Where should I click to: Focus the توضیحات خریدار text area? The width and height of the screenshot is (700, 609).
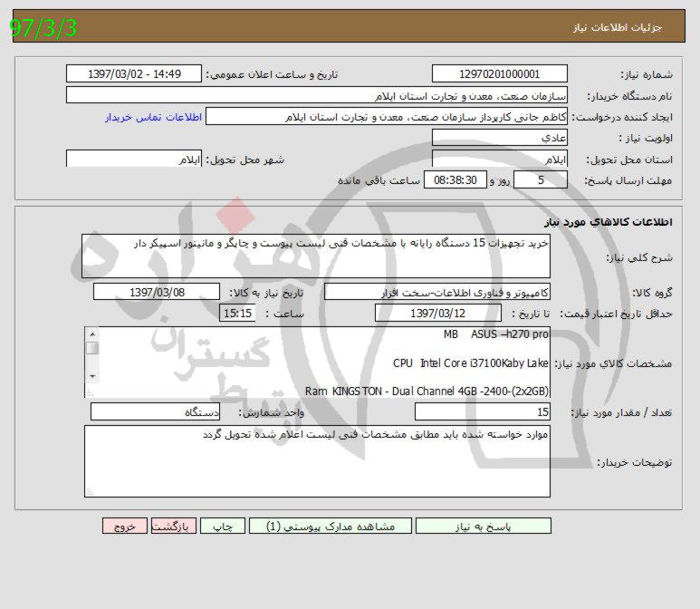point(316,461)
